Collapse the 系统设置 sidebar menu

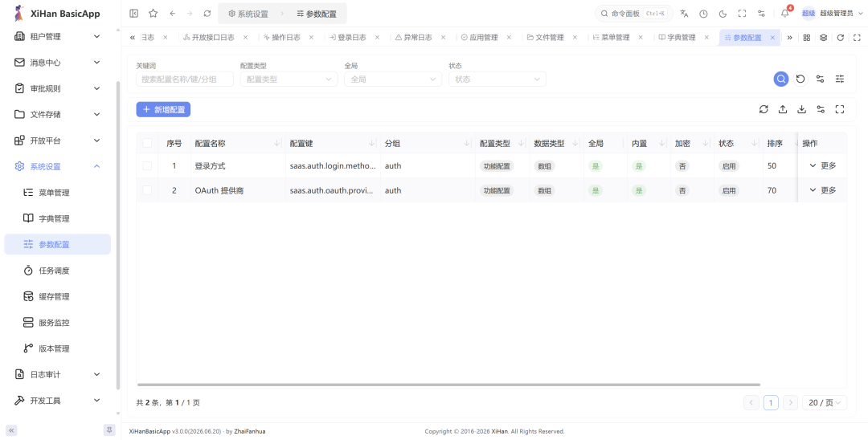tap(58, 166)
